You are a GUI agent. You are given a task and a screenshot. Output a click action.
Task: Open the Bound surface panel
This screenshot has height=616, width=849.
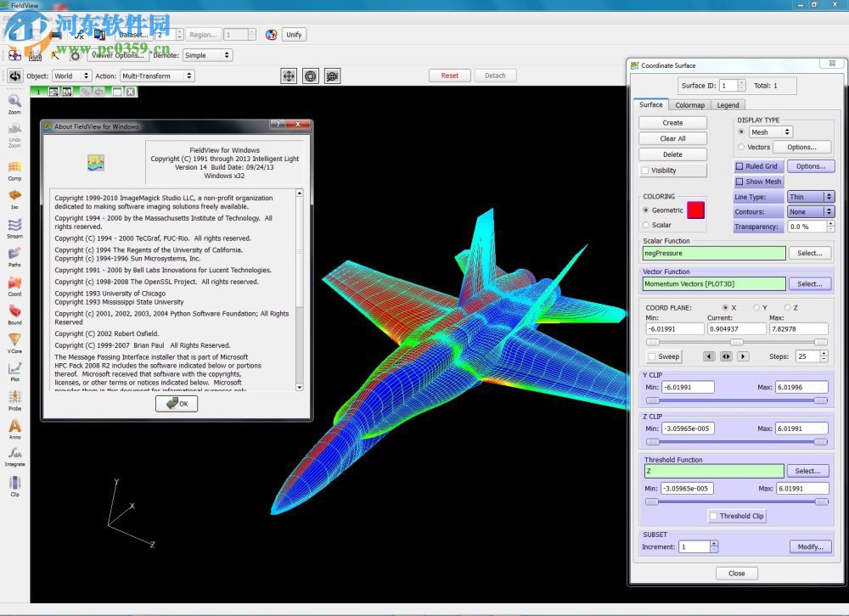[x=14, y=315]
